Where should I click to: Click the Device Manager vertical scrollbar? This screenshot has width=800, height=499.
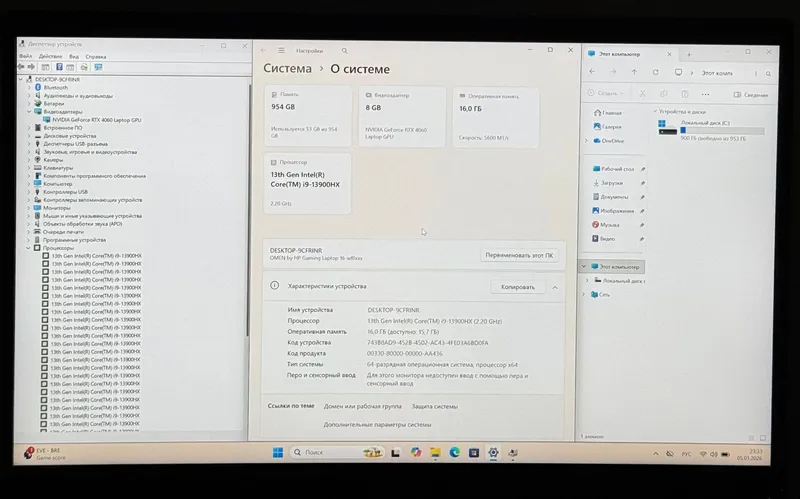tap(248, 209)
